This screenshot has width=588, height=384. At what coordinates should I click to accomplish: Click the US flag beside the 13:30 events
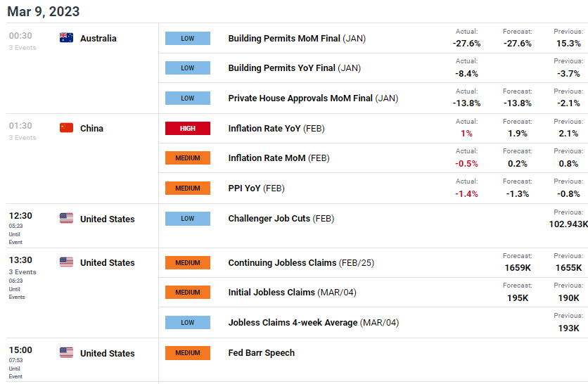pos(67,262)
